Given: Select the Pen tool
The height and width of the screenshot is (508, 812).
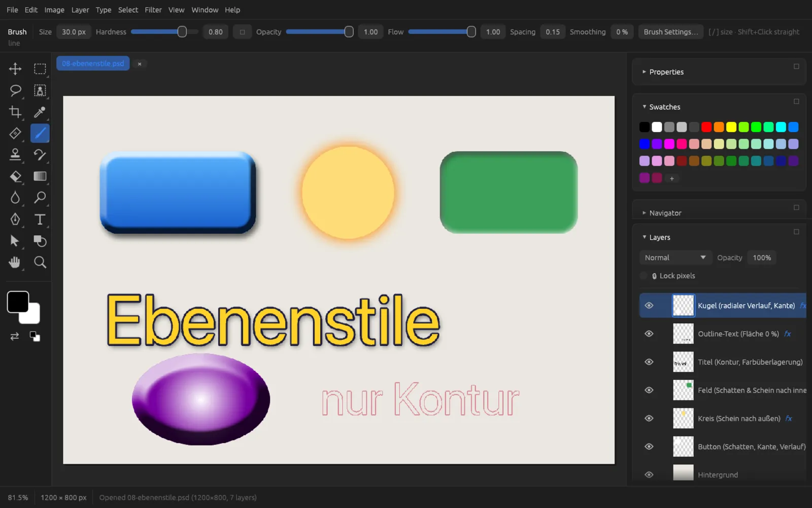Looking at the screenshot, I should 15,219.
